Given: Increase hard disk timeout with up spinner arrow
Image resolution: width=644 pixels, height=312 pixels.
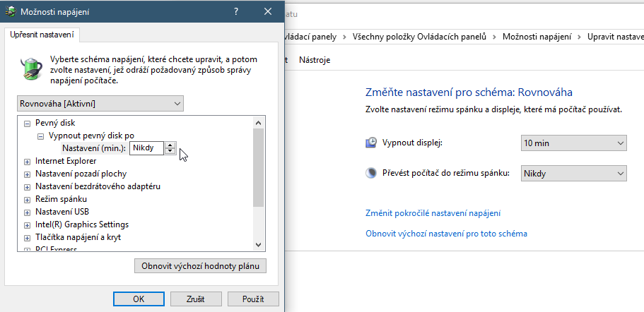Looking at the screenshot, I should [170, 145].
